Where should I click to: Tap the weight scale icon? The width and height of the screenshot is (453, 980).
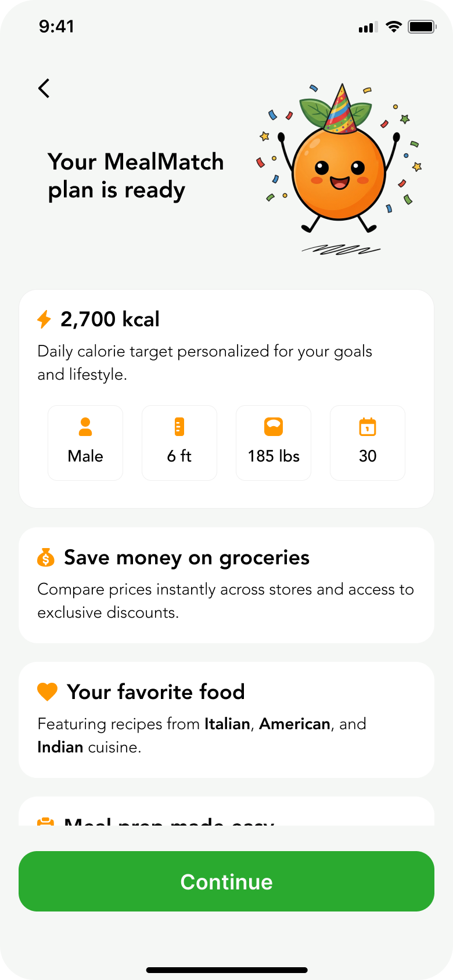tap(274, 427)
